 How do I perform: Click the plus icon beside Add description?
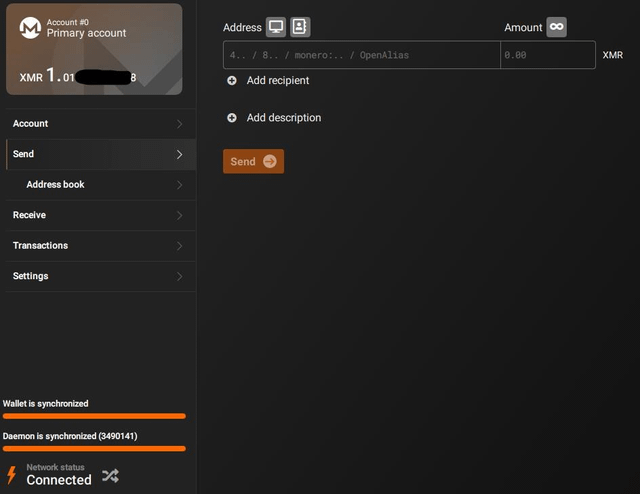[x=232, y=118]
